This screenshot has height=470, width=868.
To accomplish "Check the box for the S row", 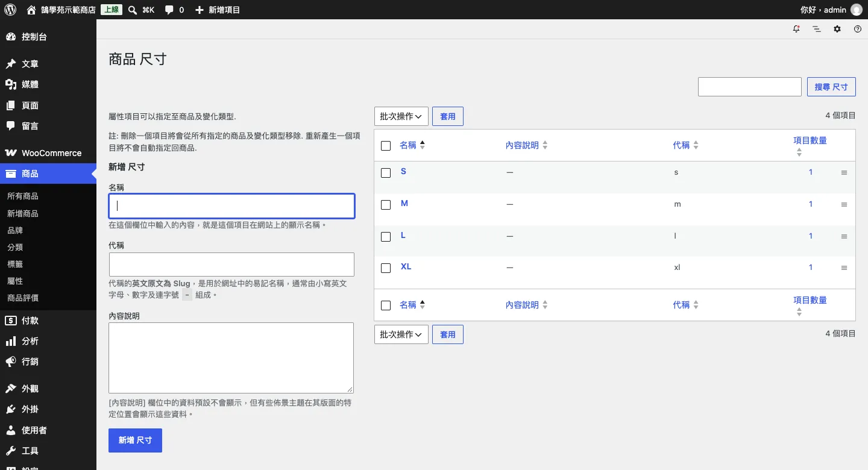I will tap(386, 173).
